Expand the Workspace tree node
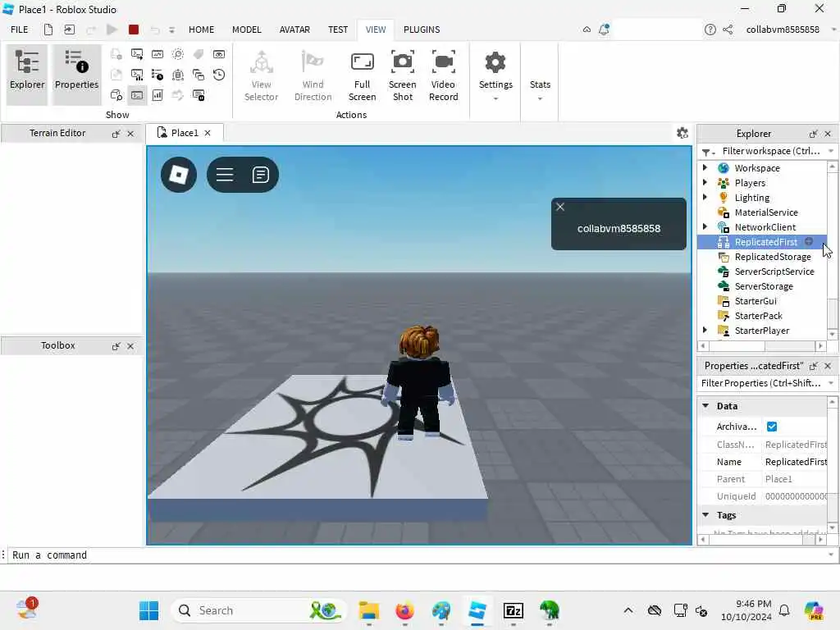The image size is (840, 630). point(705,167)
